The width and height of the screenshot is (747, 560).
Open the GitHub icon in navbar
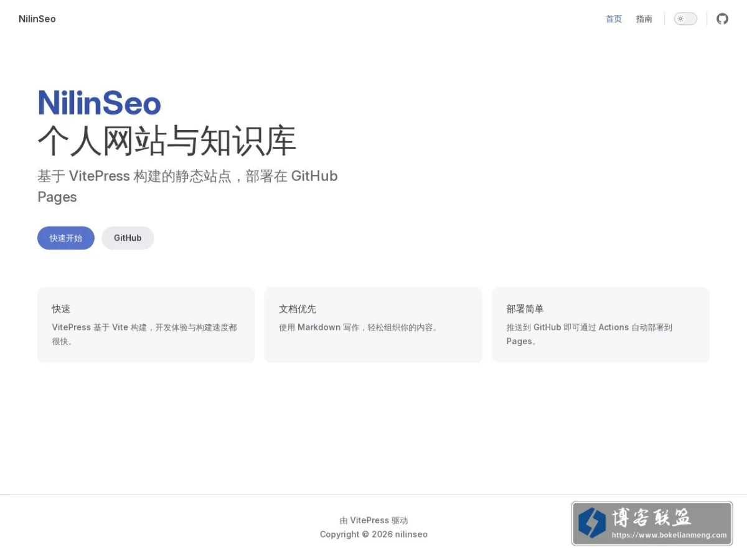point(722,19)
